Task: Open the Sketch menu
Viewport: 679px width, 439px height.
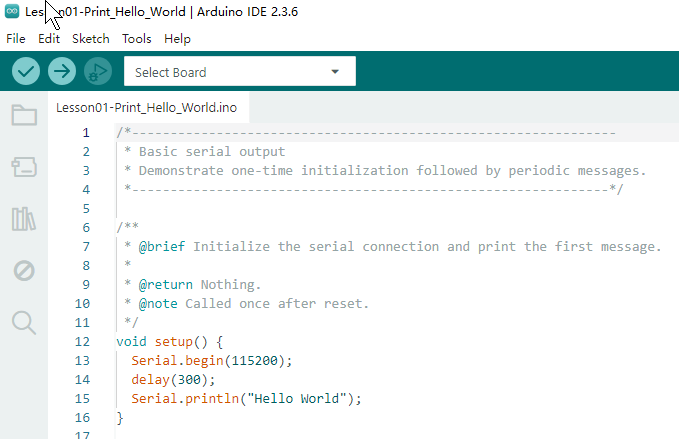Action: [91, 39]
